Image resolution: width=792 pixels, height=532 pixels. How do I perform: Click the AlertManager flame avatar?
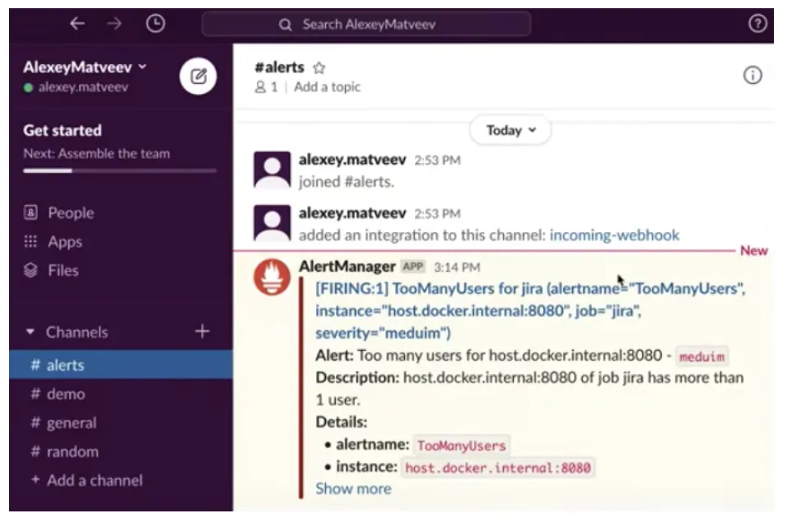pyautogui.click(x=272, y=277)
